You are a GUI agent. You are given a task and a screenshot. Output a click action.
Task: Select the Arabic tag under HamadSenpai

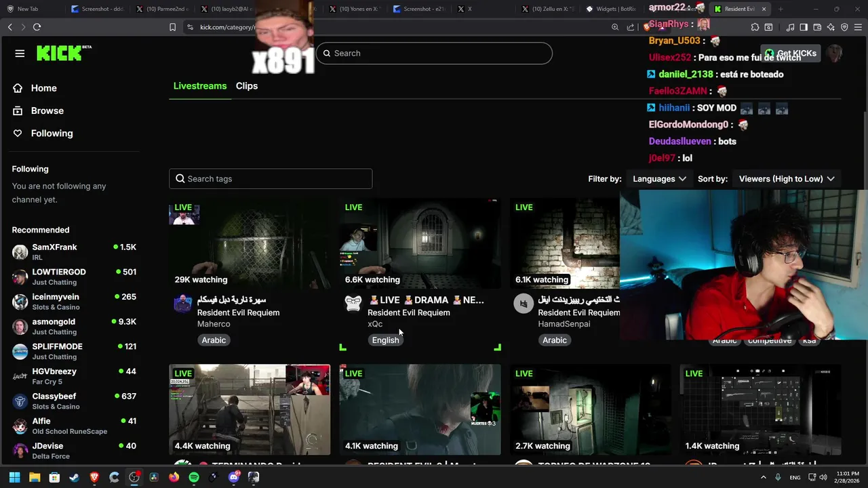tap(555, 340)
